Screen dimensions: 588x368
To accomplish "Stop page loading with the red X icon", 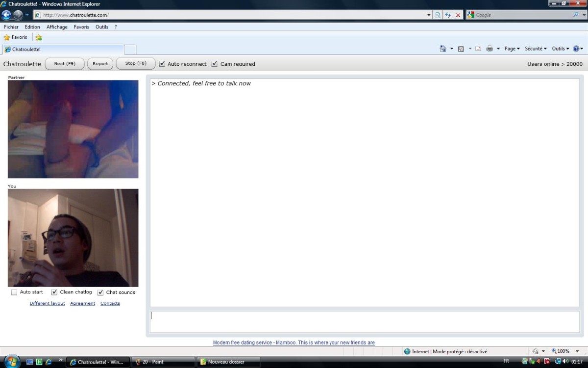I will point(458,15).
